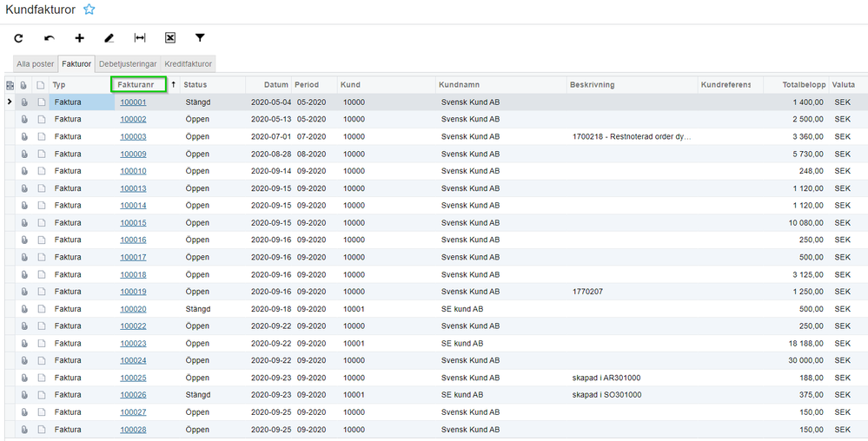Toggle sort direction arrow beside Fakturanr
Screen dimensions: 868x441
(173, 85)
